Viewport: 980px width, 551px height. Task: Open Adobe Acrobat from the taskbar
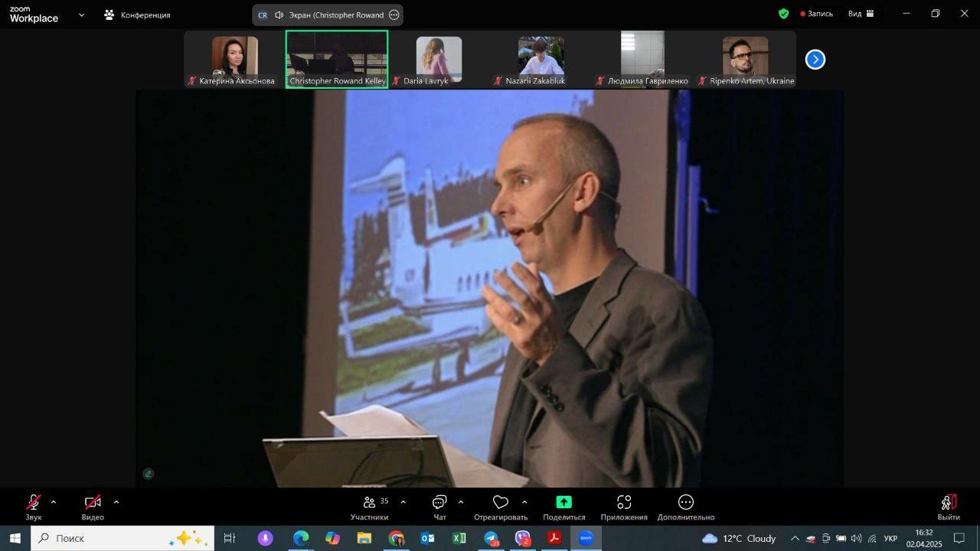554,538
